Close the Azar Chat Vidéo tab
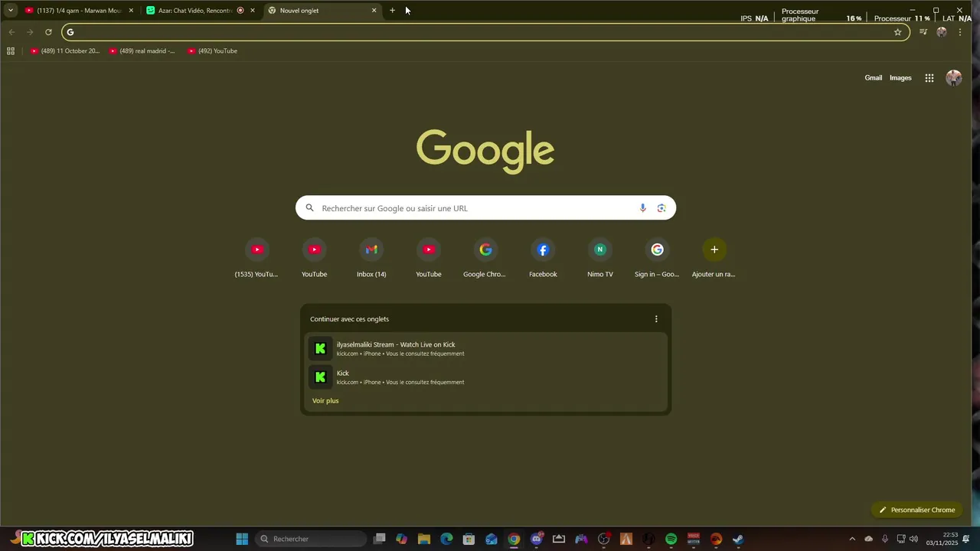The height and width of the screenshot is (551, 980). [252, 11]
